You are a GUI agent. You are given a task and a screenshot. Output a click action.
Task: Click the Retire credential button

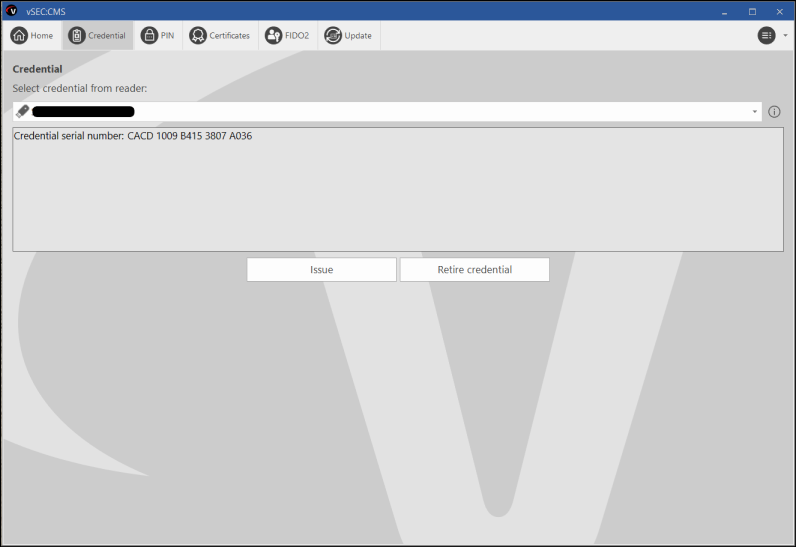pos(475,269)
